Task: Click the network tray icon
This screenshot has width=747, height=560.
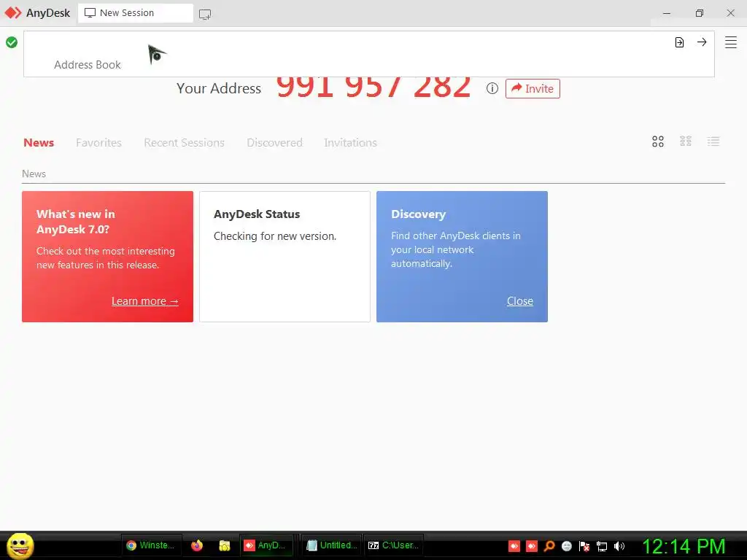Action: coord(602,546)
